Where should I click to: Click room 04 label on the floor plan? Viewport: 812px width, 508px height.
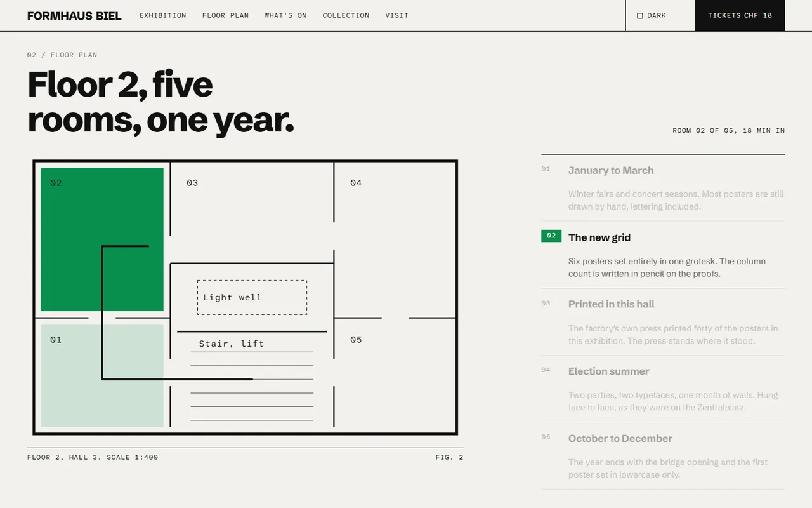(x=356, y=183)
